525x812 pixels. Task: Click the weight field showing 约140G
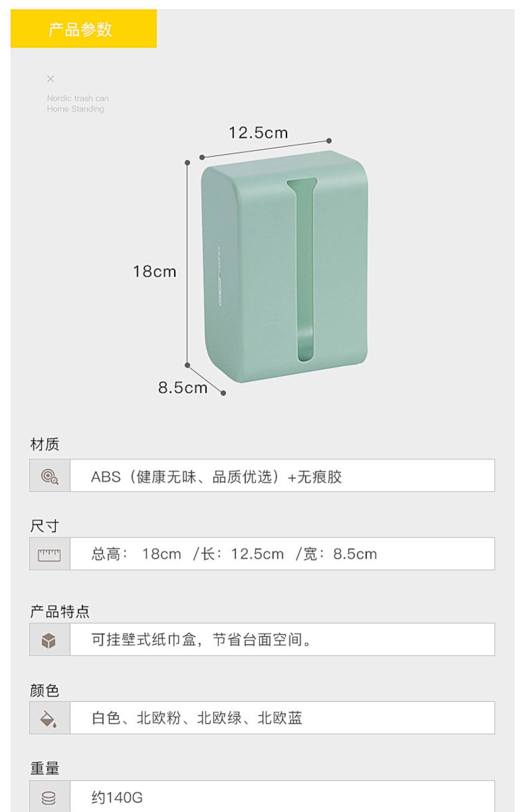click(x=282, y=798)
